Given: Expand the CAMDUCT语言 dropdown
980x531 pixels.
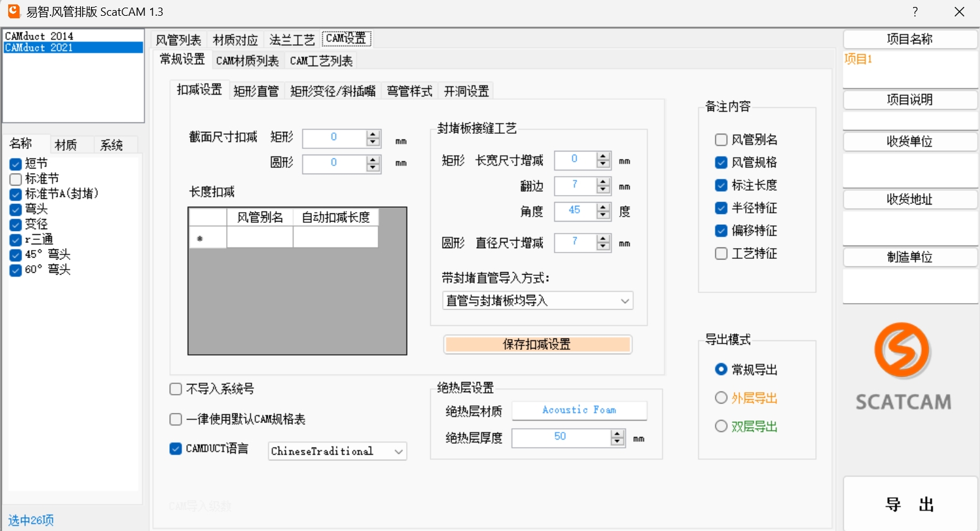Looking at the screenshot, I should 337,451.
